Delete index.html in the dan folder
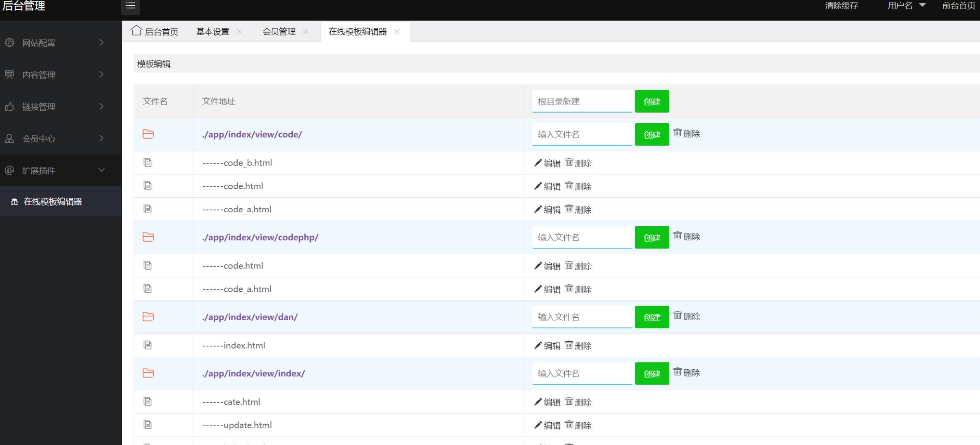 [578, 346]
